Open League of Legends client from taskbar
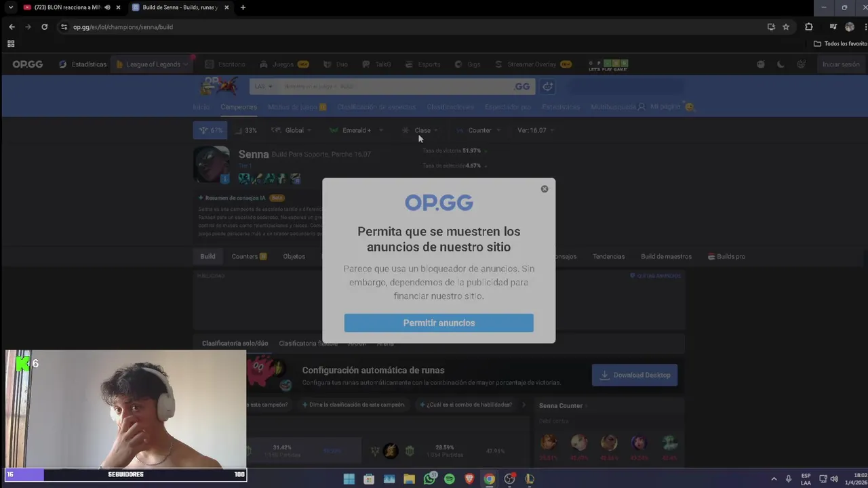Viewport: 868px width, 488px height. coord(530,479)
